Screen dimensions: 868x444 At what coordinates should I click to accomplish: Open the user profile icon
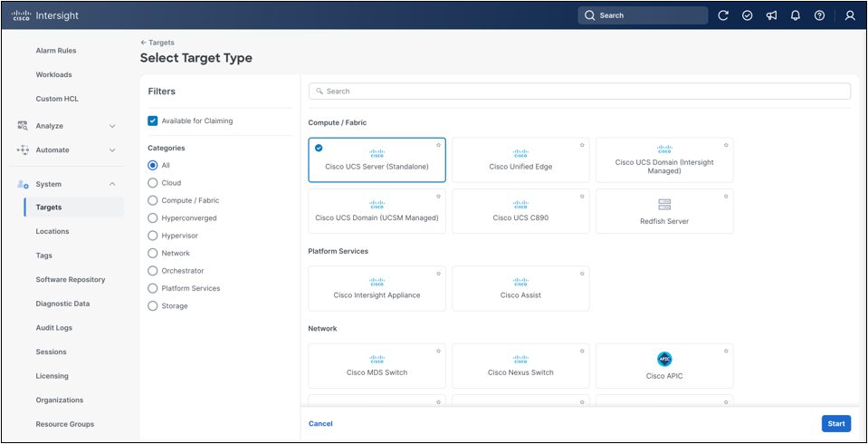pos(850,15)
